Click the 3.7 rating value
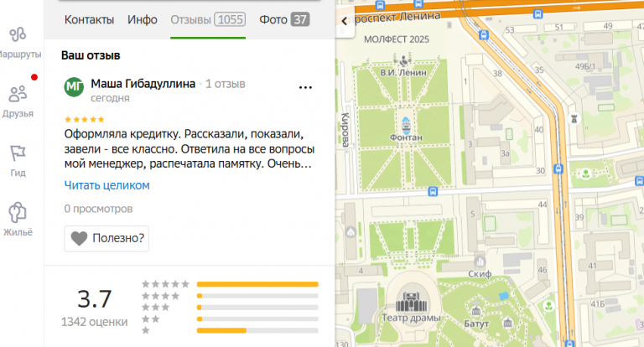Screen dimensions: 644x347 coord(95,298)
